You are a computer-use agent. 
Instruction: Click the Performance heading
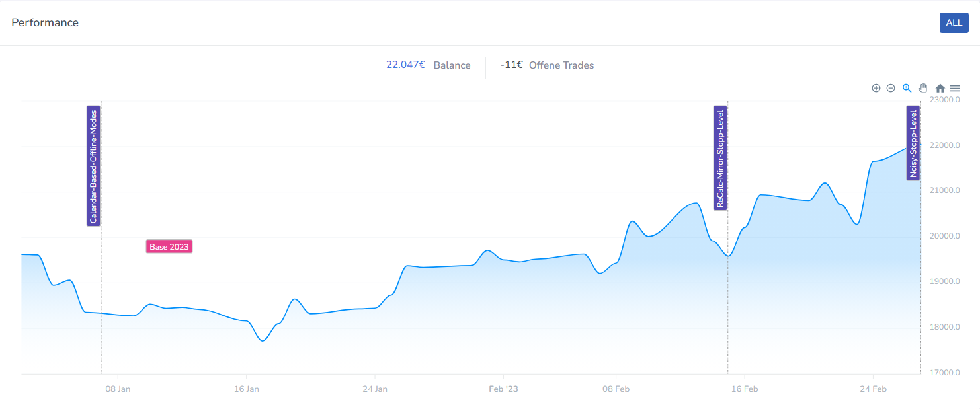(x=45, y=22)
